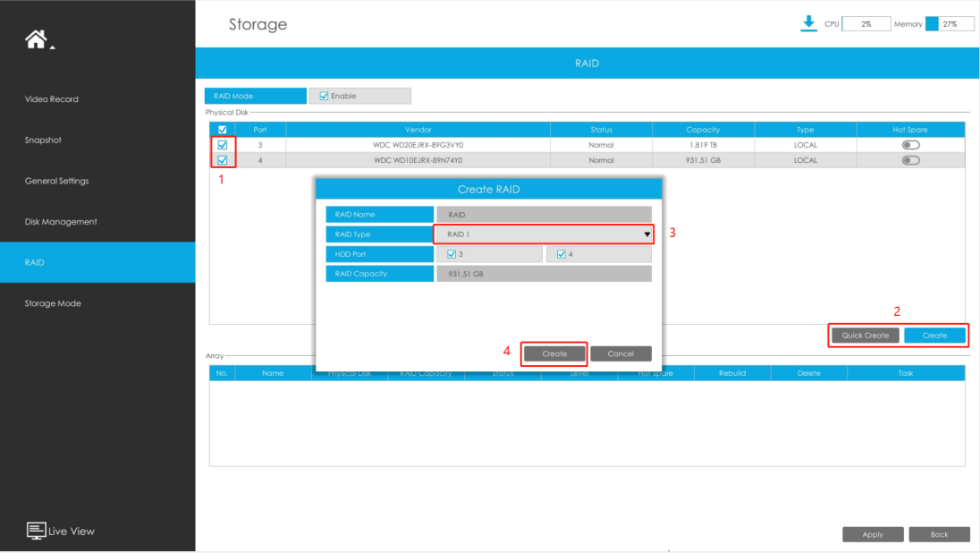Open Storage Mode in sidebar
The height and width of the screenshot is (553, 980).
tap(53, 303)
